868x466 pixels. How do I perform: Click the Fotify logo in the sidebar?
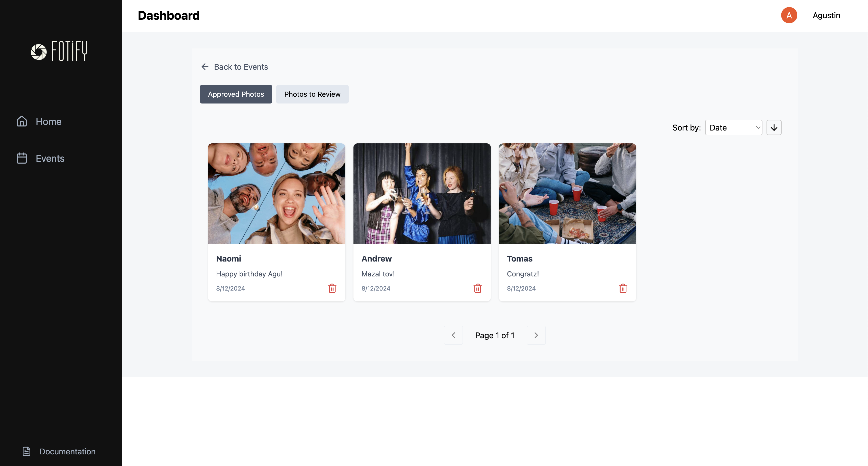click(x=59, y=51)
